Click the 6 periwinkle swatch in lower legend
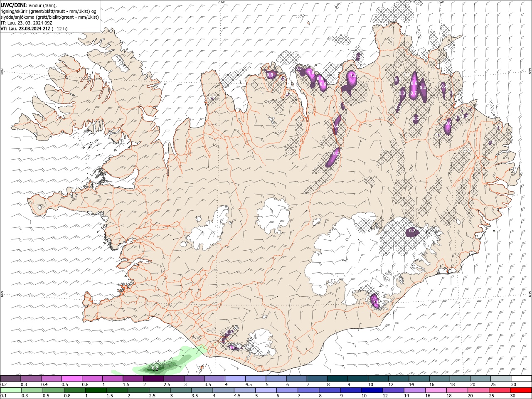Screen dimensions: 532x399 coord(287,390)
